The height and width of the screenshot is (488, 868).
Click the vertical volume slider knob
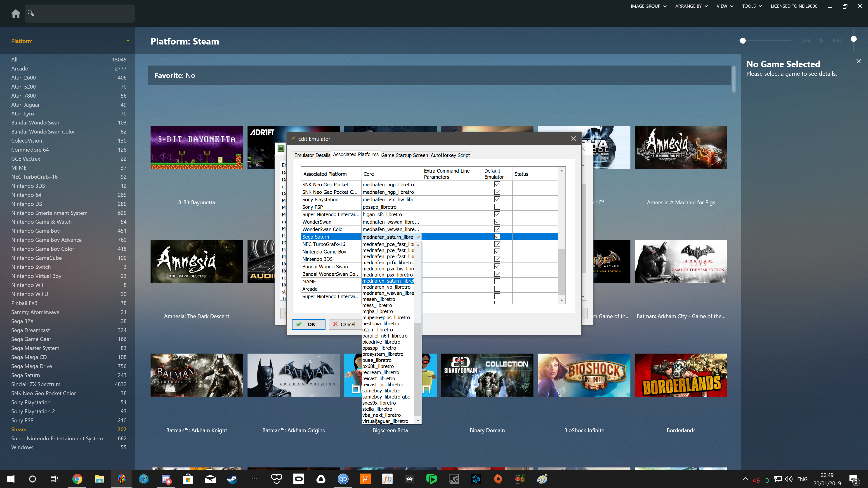(x=854, y=39)
